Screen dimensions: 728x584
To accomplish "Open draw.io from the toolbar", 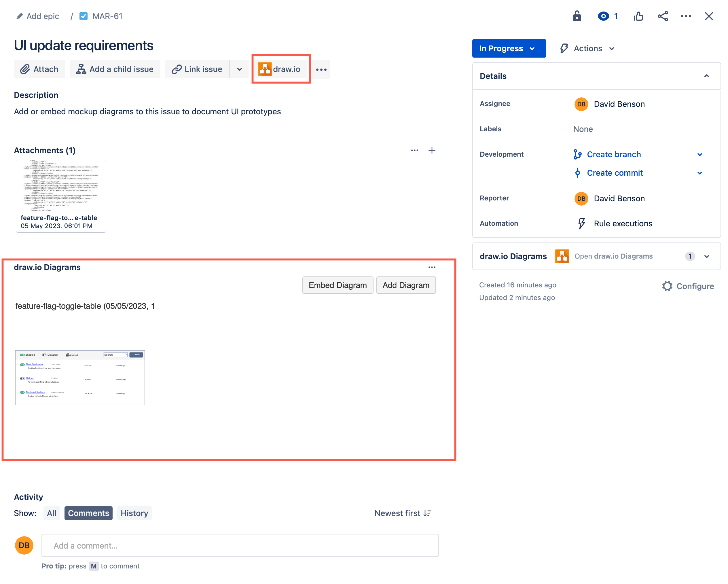I will pos(280,69).
